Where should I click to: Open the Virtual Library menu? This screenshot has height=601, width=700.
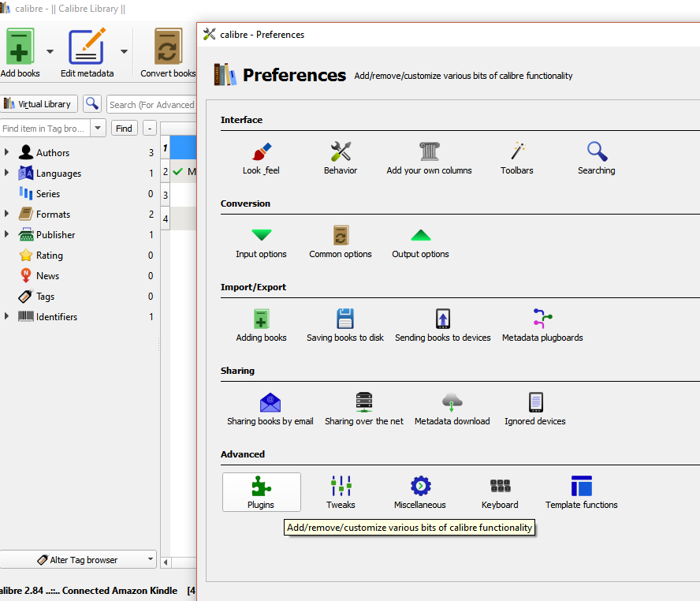point(39,103)
